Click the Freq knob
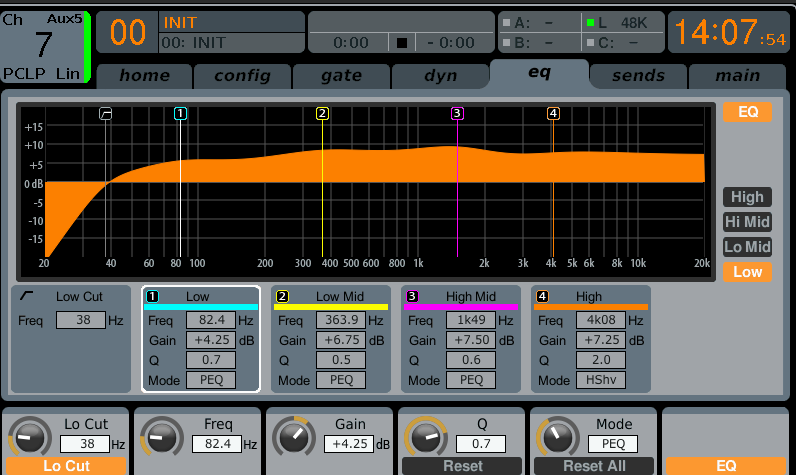The width and height of the screenshot is (796, 475). (161, 437)
